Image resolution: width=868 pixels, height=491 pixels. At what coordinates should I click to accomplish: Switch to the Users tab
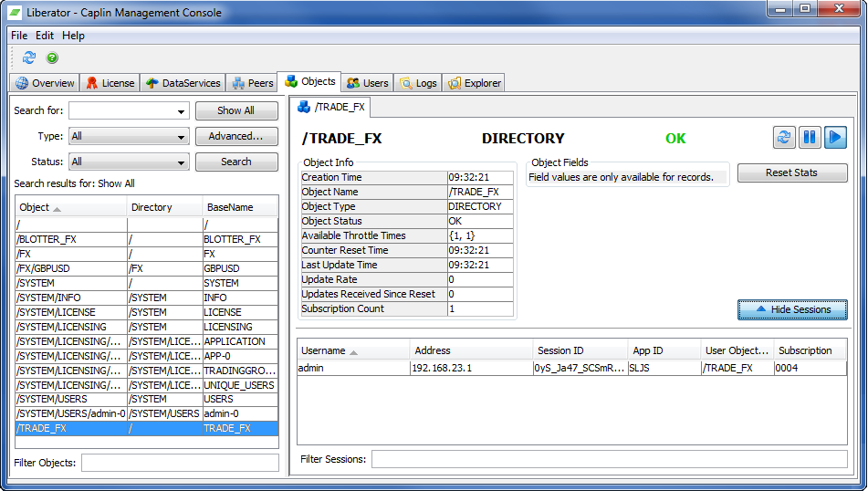pos(368,83)
